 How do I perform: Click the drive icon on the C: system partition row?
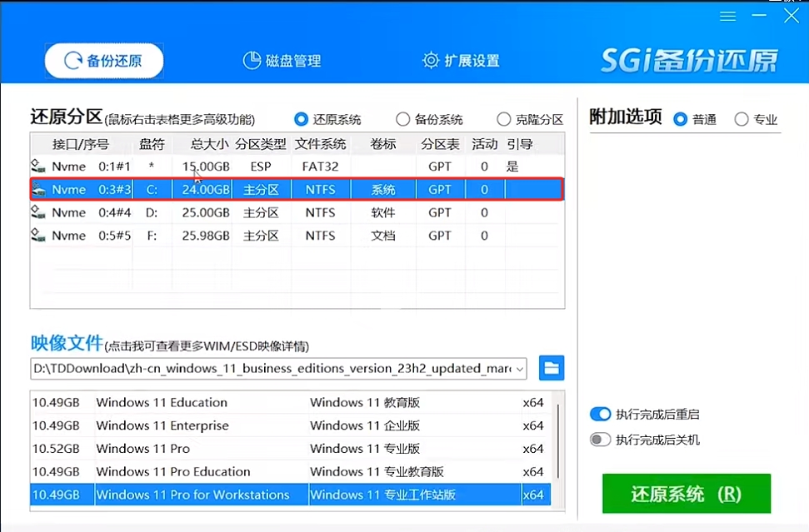click(x=37, y=189)
